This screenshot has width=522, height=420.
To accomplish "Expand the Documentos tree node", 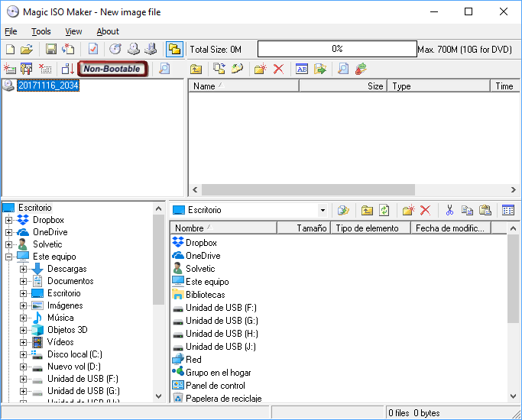I will point(23,281).
